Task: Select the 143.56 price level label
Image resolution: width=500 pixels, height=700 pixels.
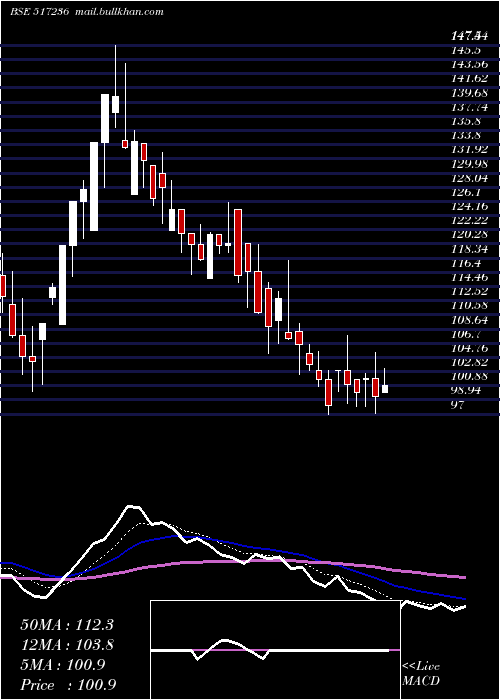Action: coord(470,64)
